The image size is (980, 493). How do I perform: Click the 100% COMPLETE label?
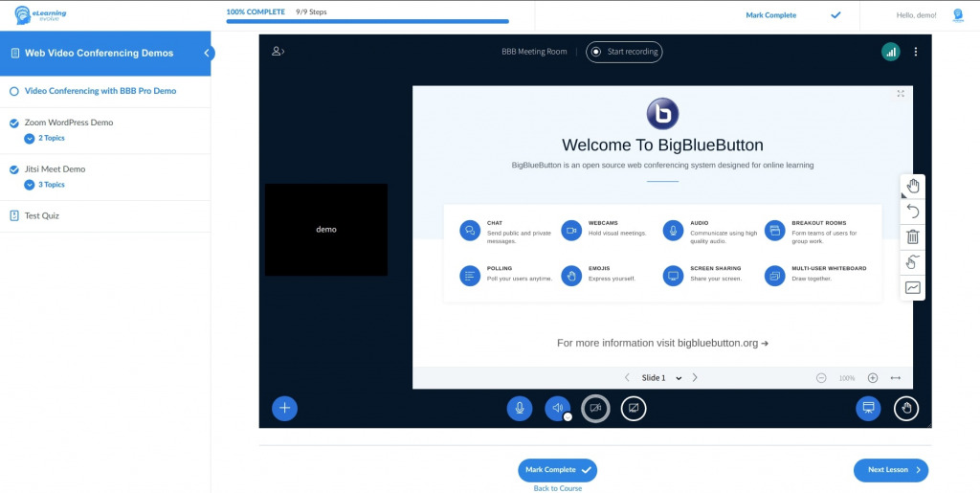[256, 11]
